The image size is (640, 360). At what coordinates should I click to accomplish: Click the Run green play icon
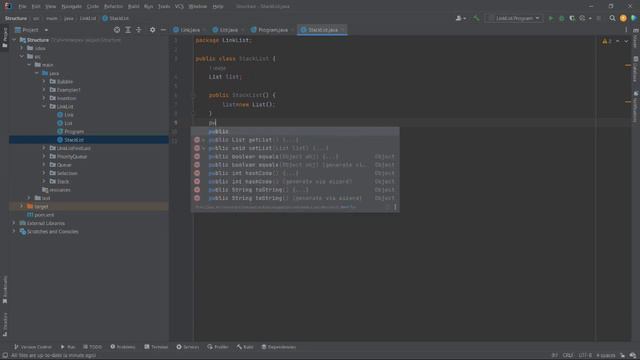pyautogui.click(x=551, y=18)
